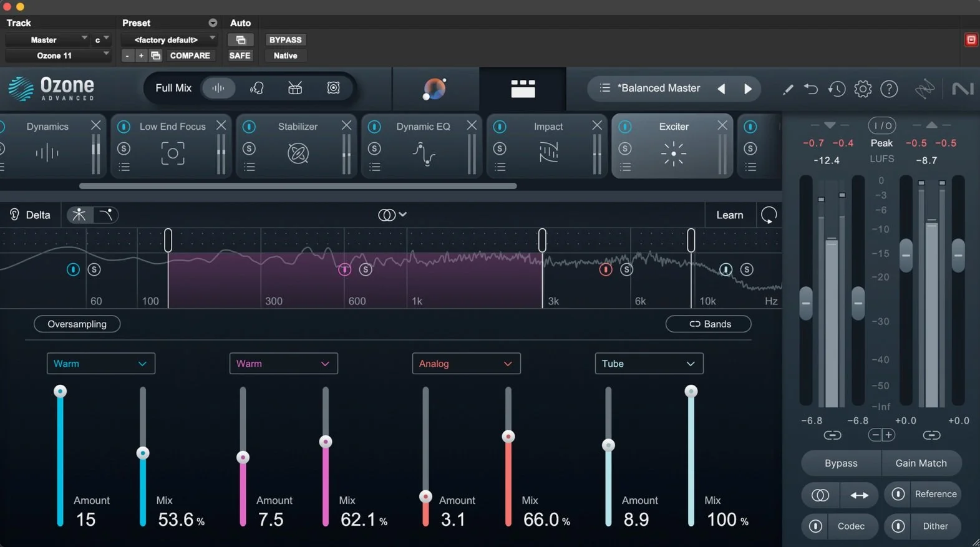This screenshot has width=980, height=547.
Task: Click the Bypass button under meters
Action: coord(841,463)
